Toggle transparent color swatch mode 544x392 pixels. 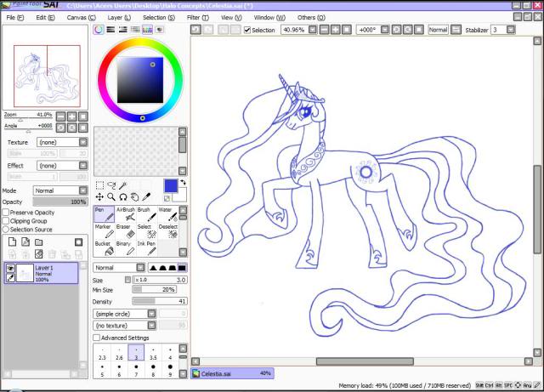[167, 198]
